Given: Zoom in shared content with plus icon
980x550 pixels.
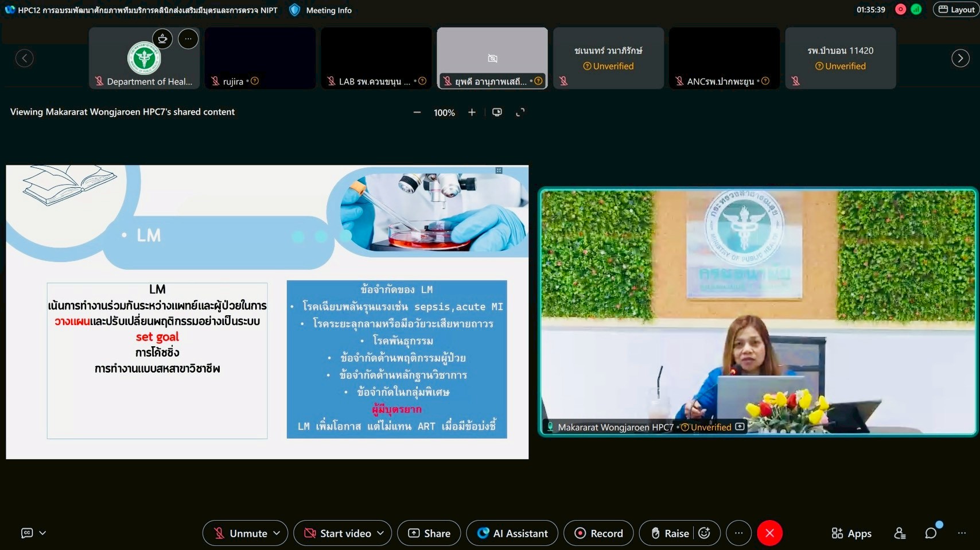Looking at the screenshot, I should 472,113.
